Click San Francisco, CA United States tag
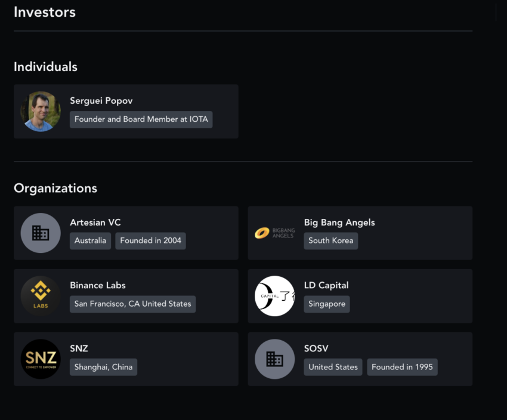The image size is (507, 420). (x=133, y=304)
